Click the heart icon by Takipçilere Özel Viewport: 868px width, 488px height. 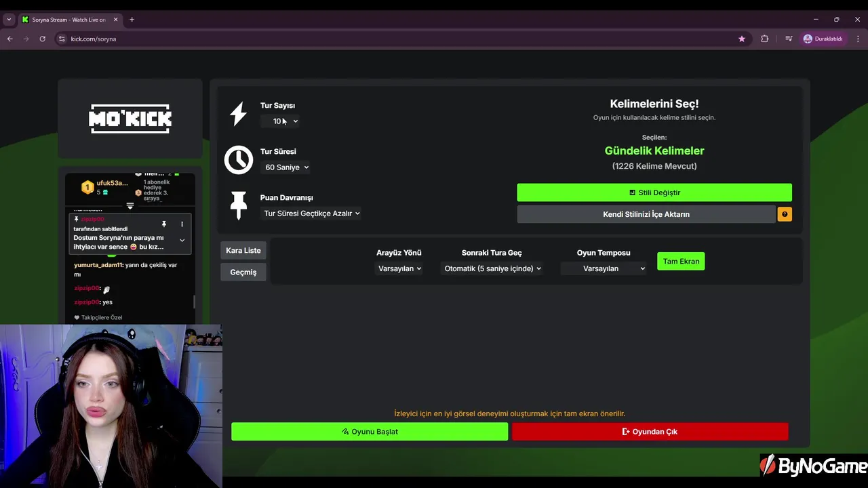tap(77, 317)
